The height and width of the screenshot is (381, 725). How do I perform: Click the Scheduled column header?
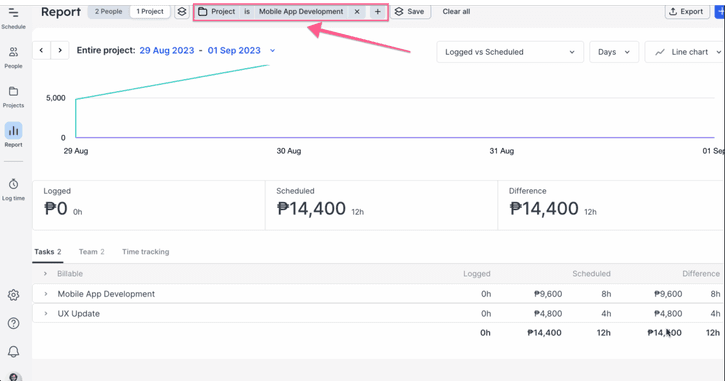591,274
